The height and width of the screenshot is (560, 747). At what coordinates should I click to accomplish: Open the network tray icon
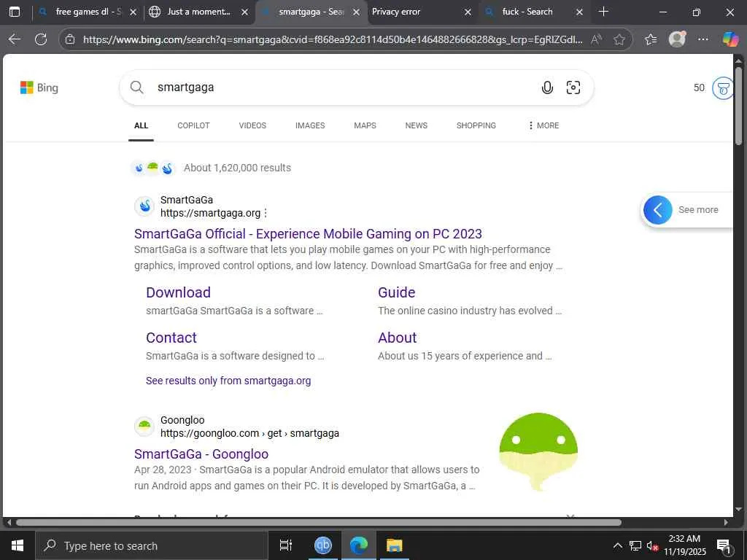pyautogui.click(x=635, y=545)
